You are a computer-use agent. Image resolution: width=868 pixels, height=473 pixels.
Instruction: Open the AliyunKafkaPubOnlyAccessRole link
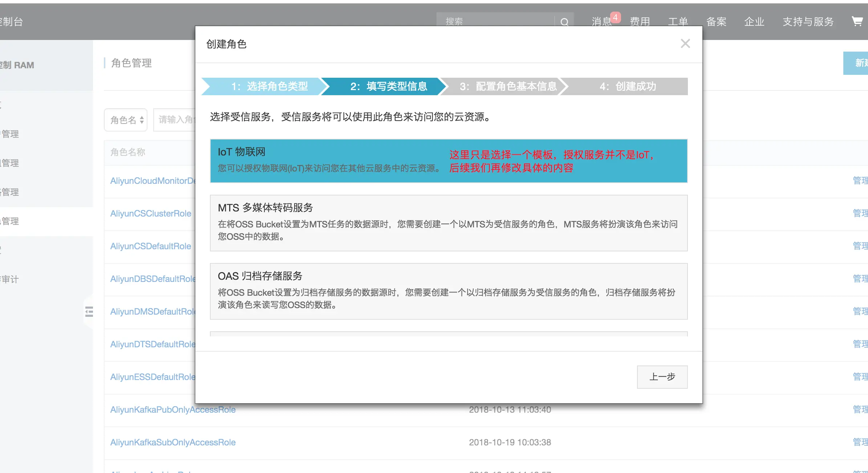(173, 409)
